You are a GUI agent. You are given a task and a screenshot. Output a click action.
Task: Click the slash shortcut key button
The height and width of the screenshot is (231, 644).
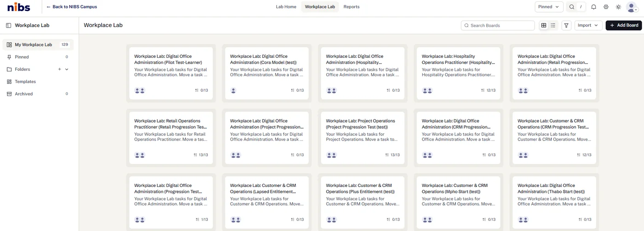pos(581,7)
